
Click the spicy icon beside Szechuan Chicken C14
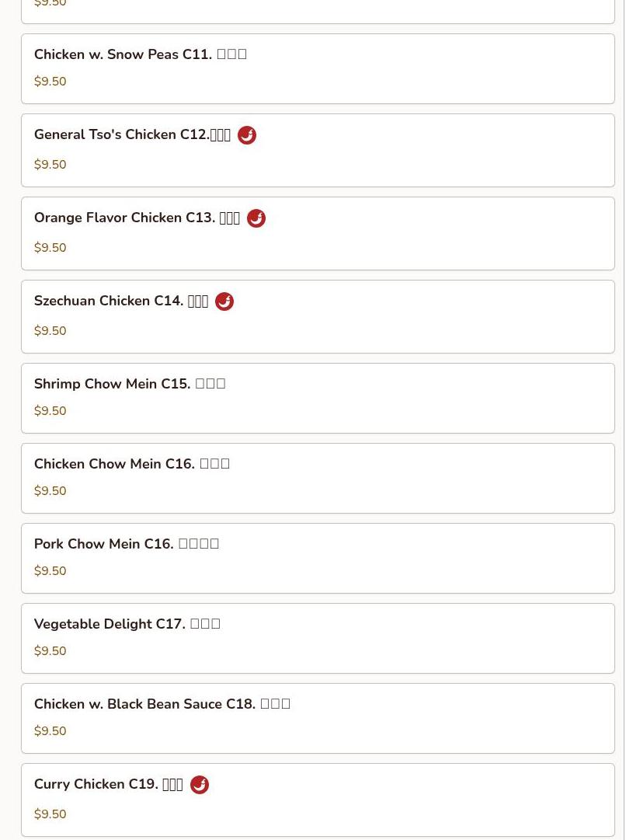(224, 301)
